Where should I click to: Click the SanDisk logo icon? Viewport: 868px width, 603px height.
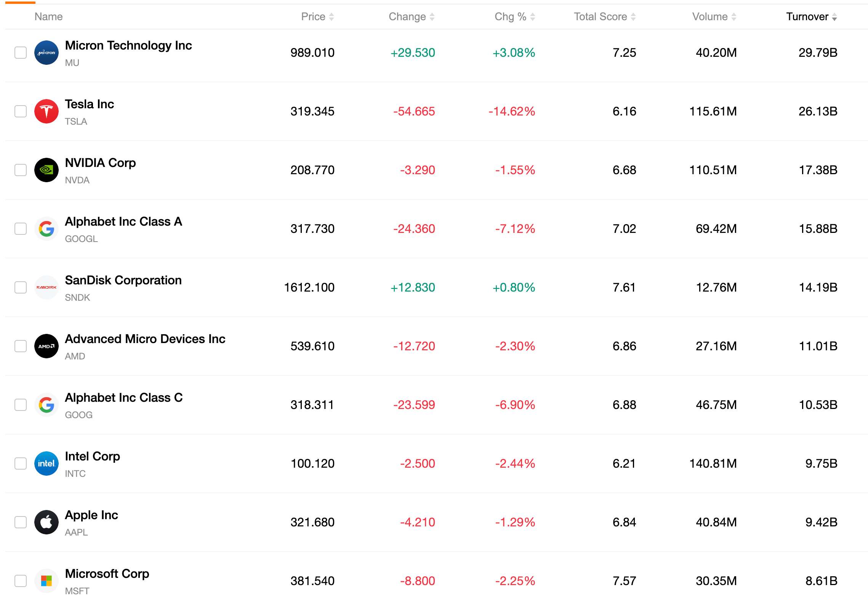(x=46, y=287)
